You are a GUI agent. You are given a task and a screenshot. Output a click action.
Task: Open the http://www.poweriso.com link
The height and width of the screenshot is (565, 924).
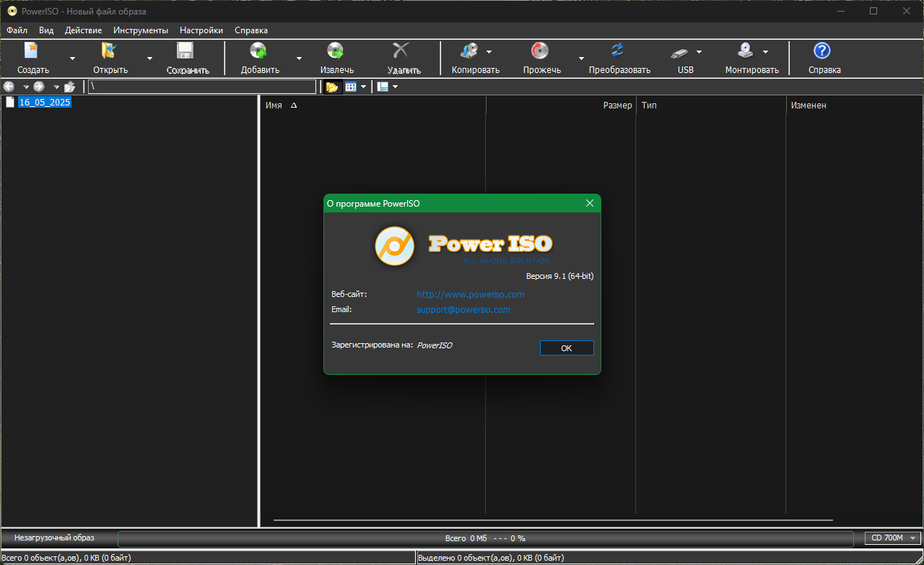click(x=471, y=295)
